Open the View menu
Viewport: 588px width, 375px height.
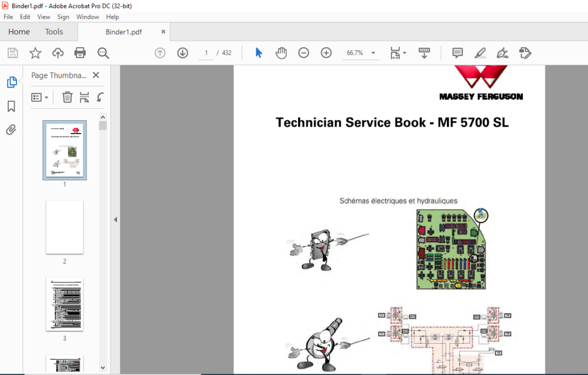point(44,17)
